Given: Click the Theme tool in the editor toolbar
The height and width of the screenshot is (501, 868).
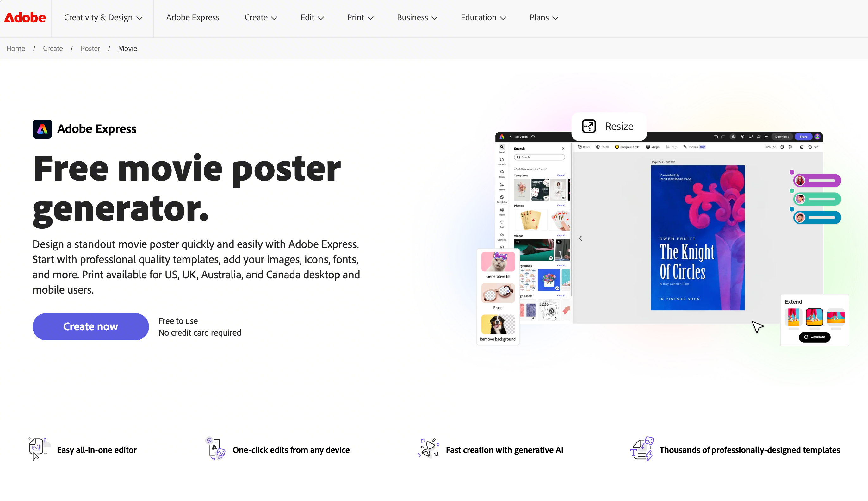Looking at the screenshot, I should pos(603,147).
